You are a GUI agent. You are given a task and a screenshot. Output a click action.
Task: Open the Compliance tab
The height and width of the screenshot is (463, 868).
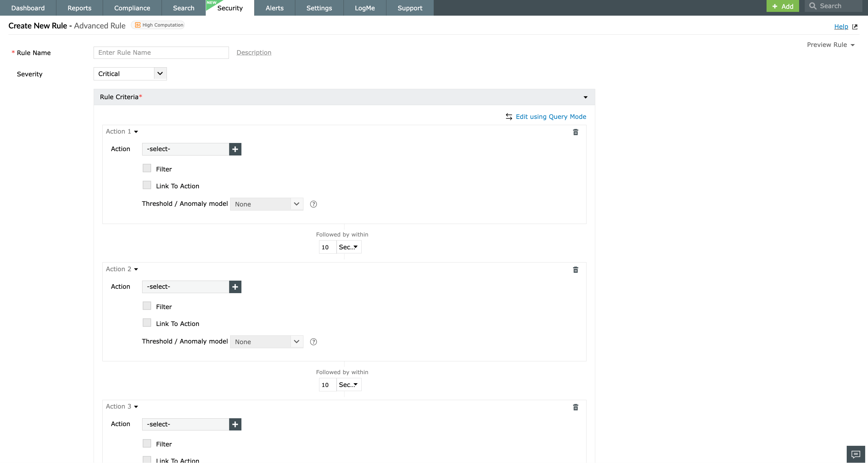point(132,8)
